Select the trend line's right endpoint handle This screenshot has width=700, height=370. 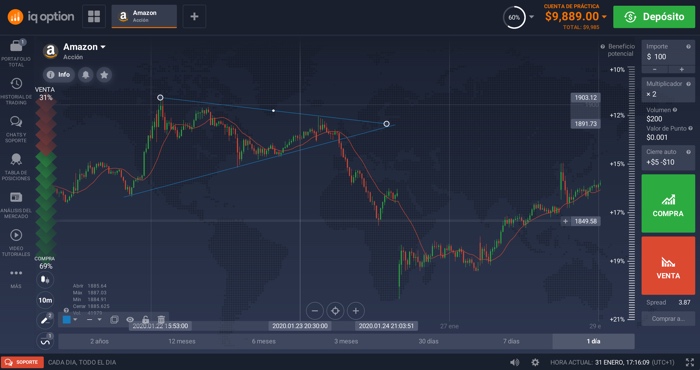point(387,124)
